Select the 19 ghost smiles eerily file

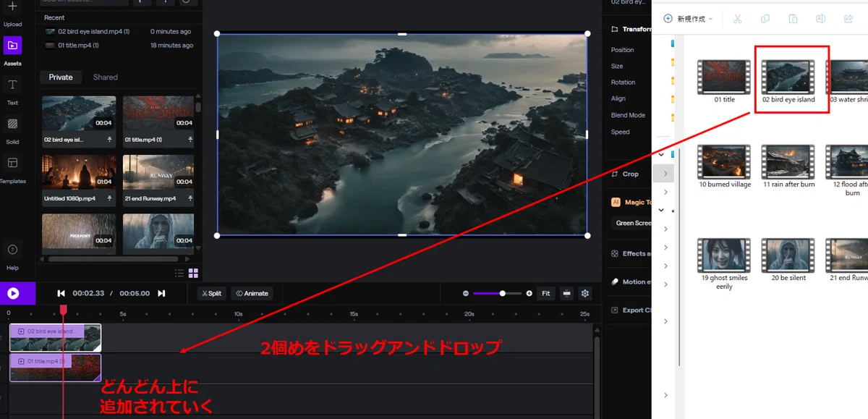[x=724, y=264]
